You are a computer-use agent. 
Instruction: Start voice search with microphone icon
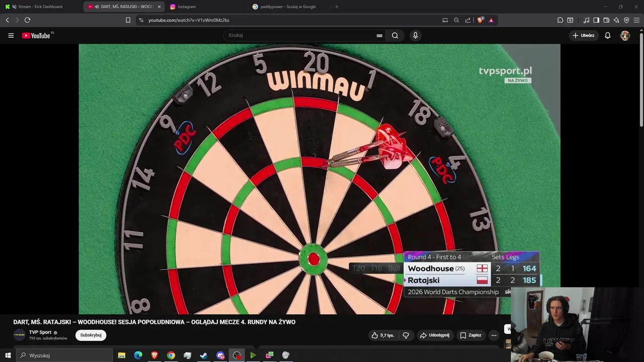pos(415,36)
